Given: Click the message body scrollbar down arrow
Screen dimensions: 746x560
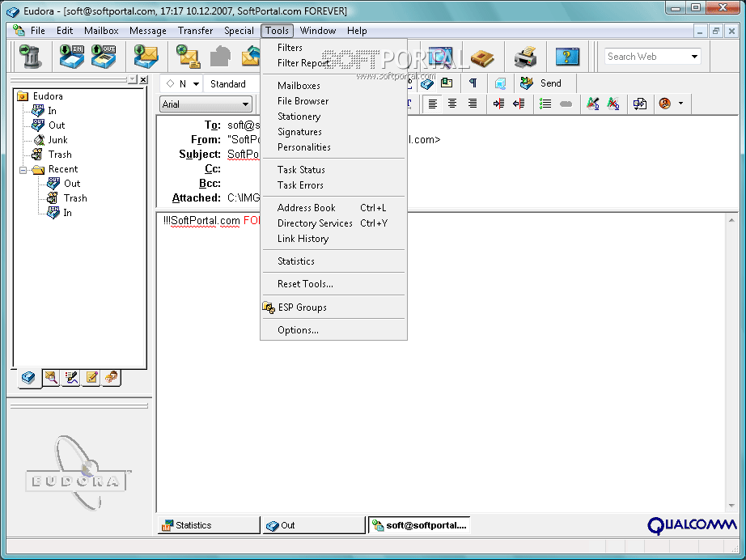Looking at the screenshot, I should tap(731, 506).
